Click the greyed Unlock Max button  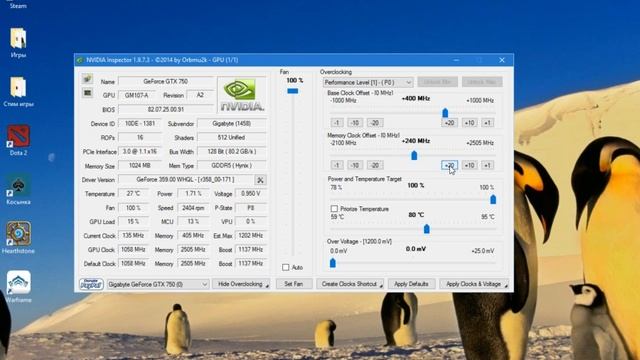[x=482, y=82]
